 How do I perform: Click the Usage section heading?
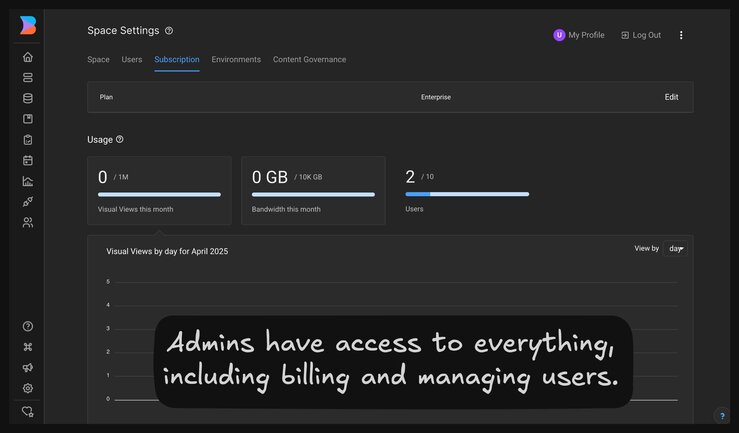click(100, 140)
